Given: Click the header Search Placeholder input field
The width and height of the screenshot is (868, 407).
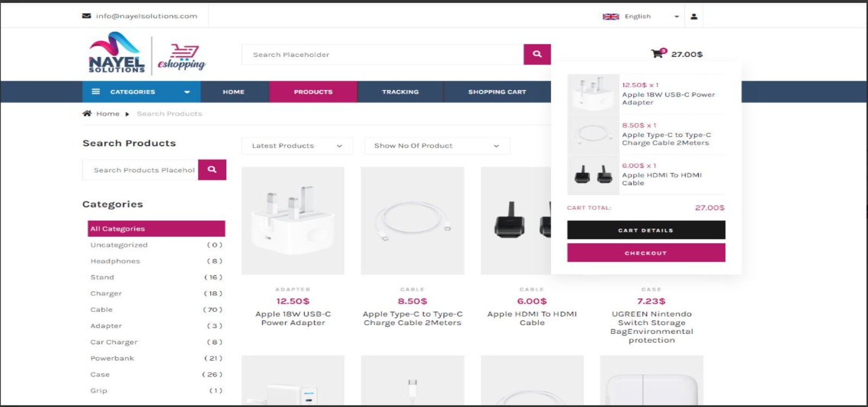Looking at the screenshot, I should click(x=382, y=54).
